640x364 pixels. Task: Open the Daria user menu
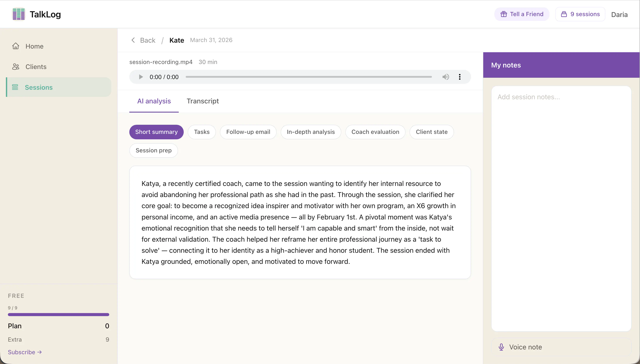pyautogui.click(x=619, y=15)
